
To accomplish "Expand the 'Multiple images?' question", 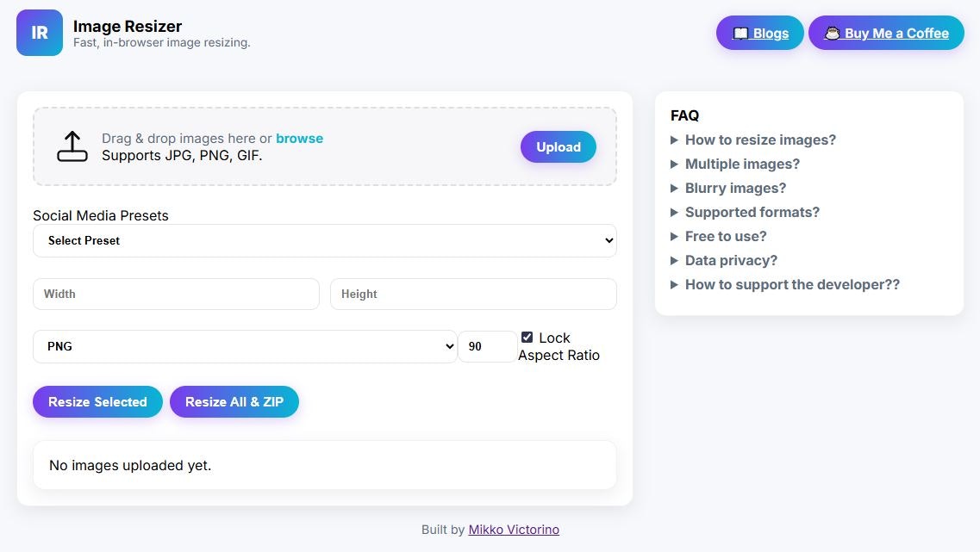I will coord(742,164).
